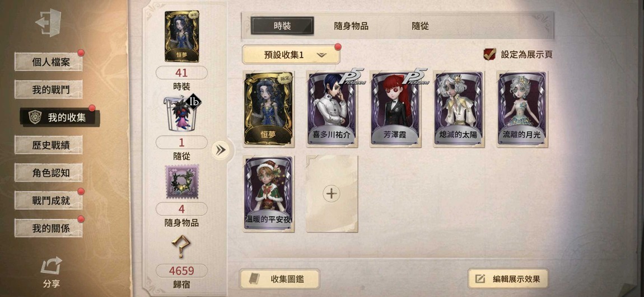
Task: Tap the share arrow icon
Action: pos(52,266)
